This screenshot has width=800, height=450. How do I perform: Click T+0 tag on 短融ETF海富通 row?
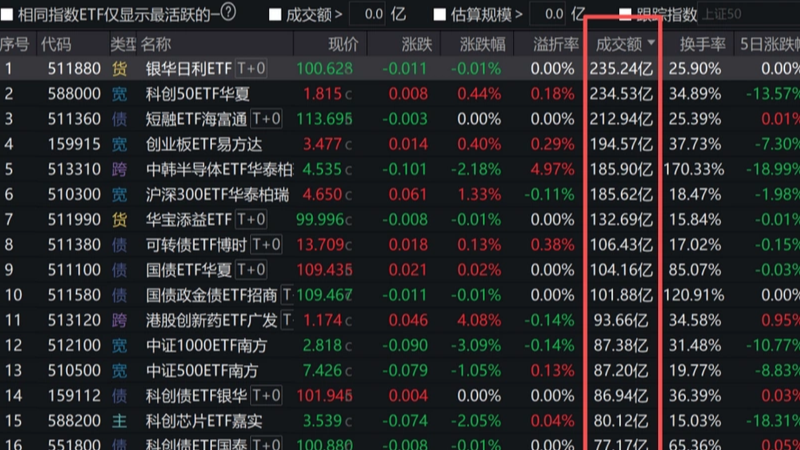tap(266, 119)
